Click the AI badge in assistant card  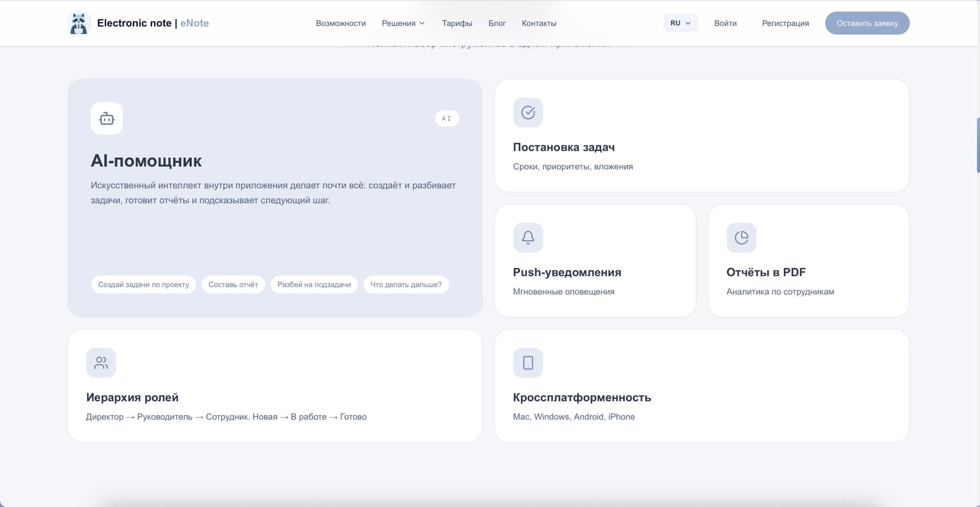click(447, 119)
